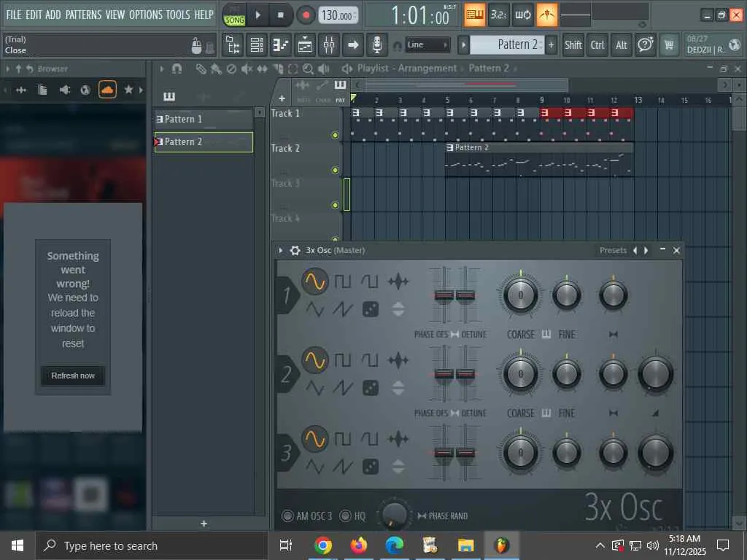Open the Channel rack icon
Viewport: 747px width, 560px height.
[x=305, y=45]
